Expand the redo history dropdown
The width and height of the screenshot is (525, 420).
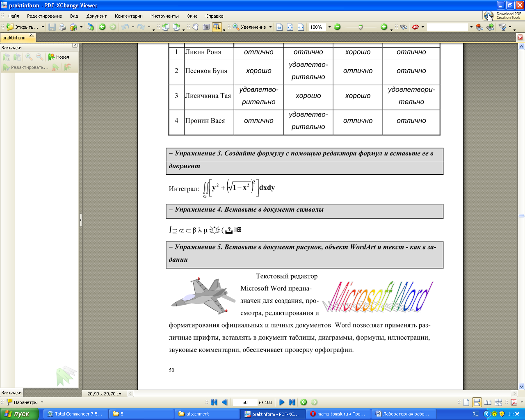[149, 27]
